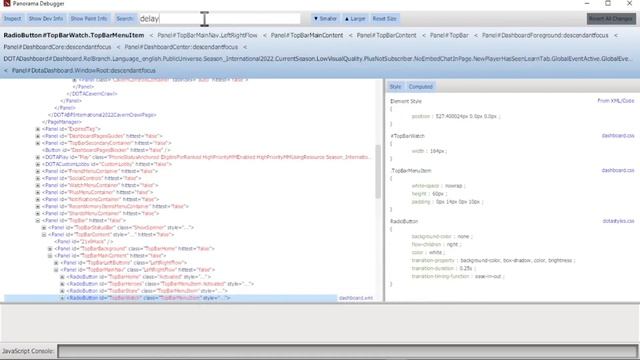Click the Reset Size button
Image resolution: width=640 pixels, height=360 pixels.
384,19
